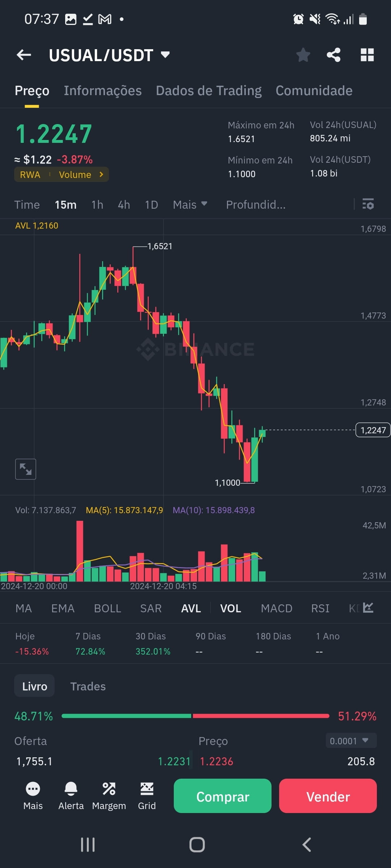The width and height of the screenshot is (391, 868).
Task: Tap the green Comprar button
Action: [x=223, y=796]
